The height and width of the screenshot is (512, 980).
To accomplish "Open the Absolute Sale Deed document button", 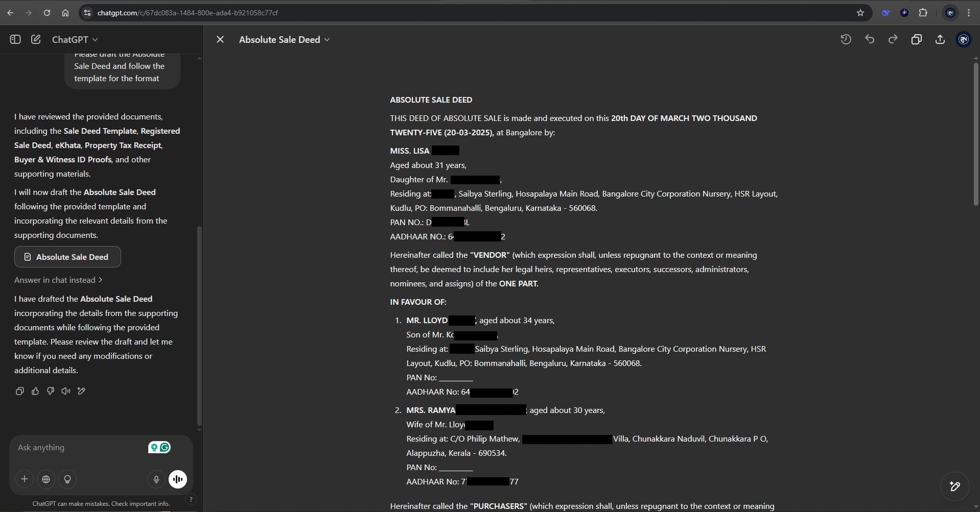I will 67,257.
